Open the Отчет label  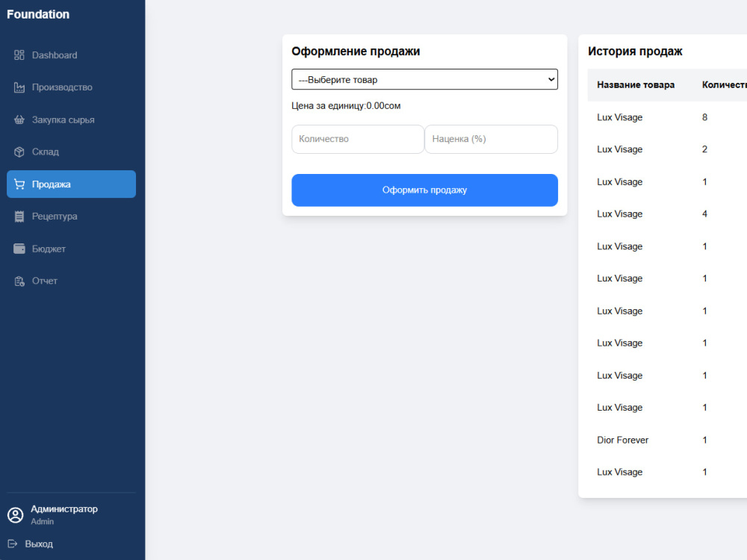44,281
